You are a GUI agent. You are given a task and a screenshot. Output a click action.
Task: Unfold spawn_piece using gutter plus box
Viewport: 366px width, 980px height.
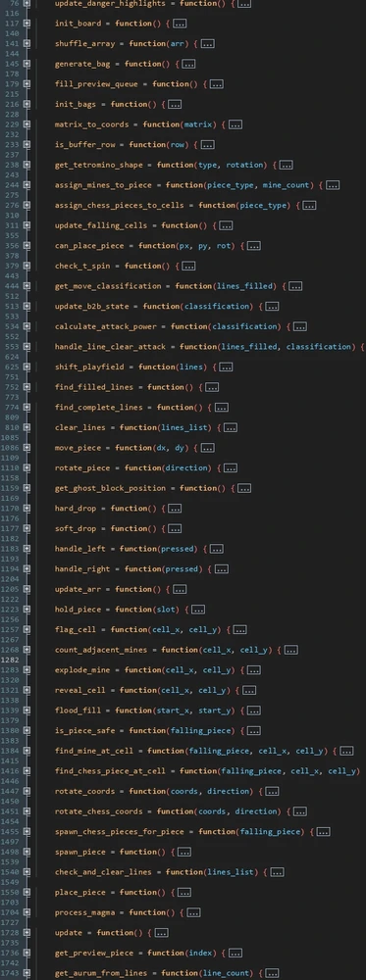pos(26,852)
